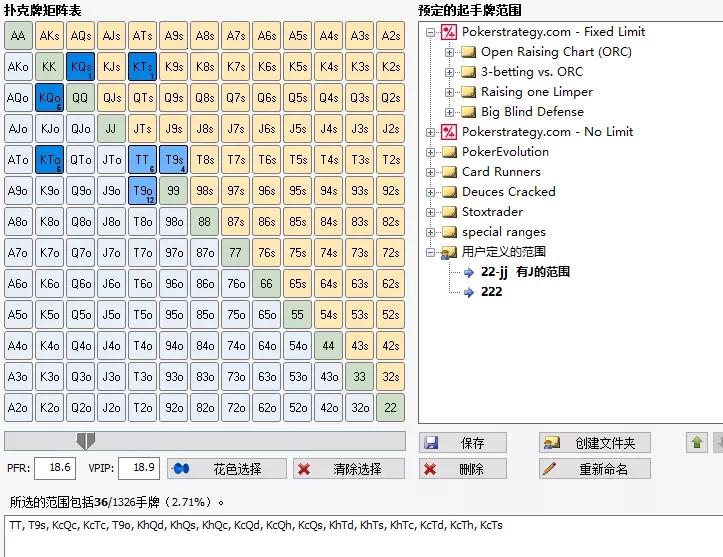The height and width of the screenshot is (557, 723).
Task: Expand the Open Raising Chart (ORC) node
Action: (x=449, y=52)
